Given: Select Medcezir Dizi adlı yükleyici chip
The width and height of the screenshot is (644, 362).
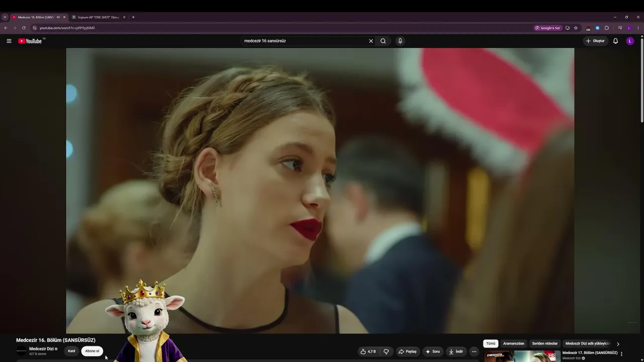Looking at the screenshot, I should pos(588,344).
